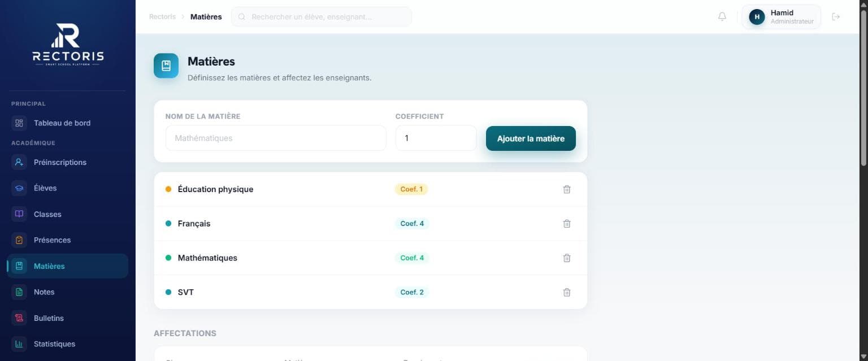Open the Hamid Administrateur profile menu
The width and height of the screenshot is (868, 361).
tap(782, 17)
